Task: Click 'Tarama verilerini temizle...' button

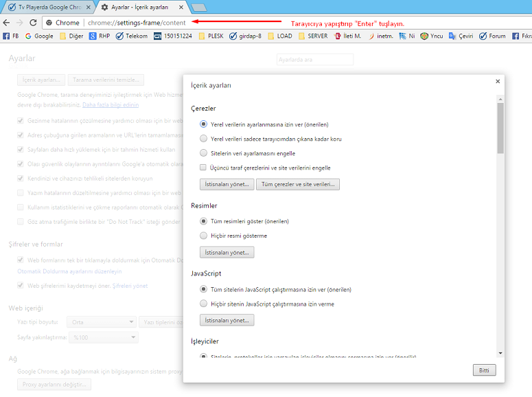Action: pos(106,80)
